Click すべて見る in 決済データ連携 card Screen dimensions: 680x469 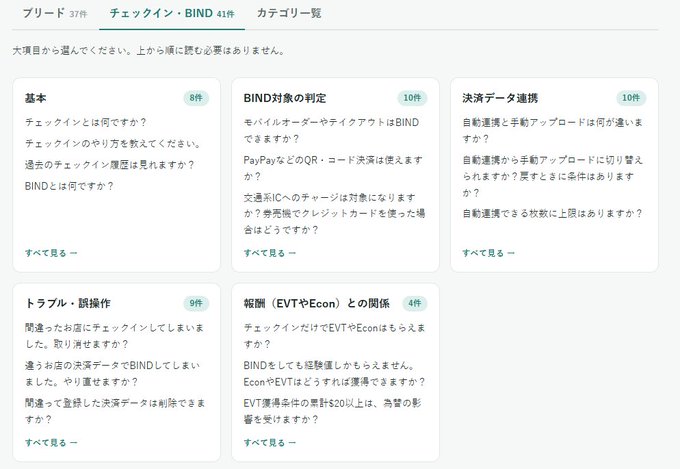tap(488, 253)
